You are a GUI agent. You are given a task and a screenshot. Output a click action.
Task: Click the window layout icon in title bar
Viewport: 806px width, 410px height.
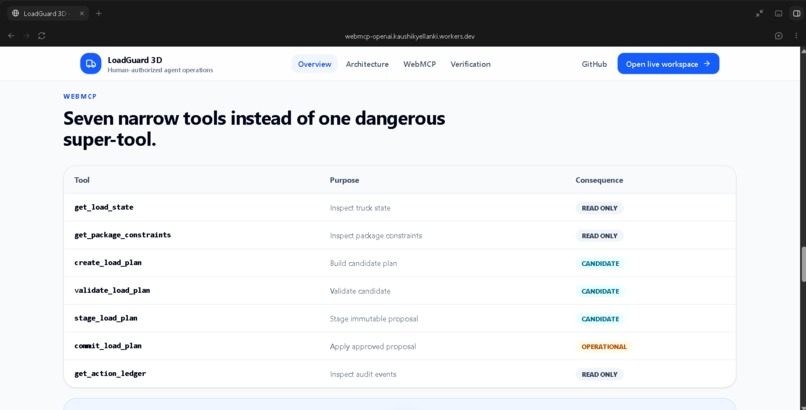pos(778,13)
